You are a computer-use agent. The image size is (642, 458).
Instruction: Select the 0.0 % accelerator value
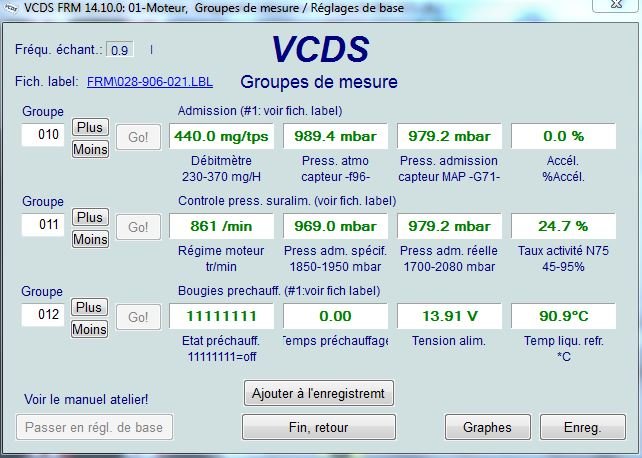coord(563,136)
